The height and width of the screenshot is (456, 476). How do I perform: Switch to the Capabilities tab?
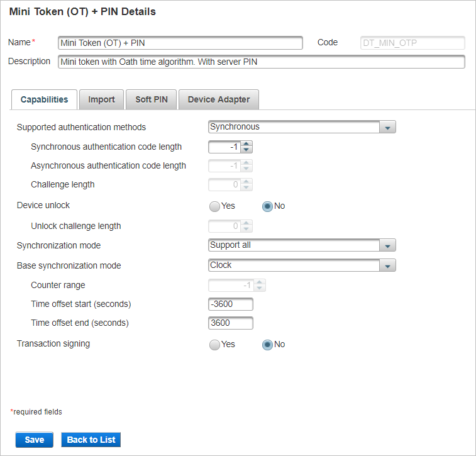44,99
